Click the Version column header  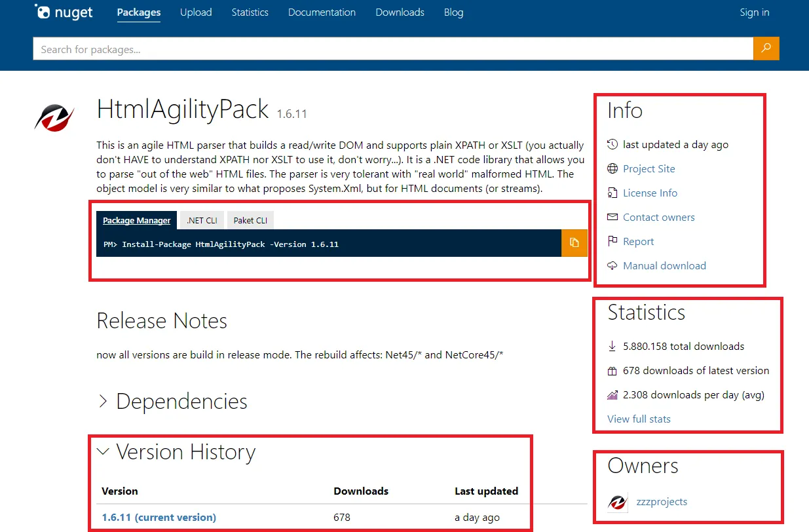(120, 491)
